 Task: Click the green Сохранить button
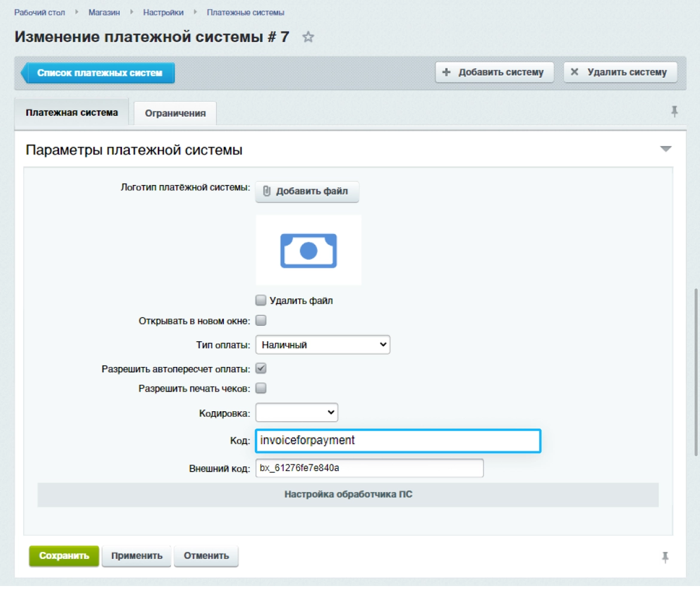[x=64, y=555]
